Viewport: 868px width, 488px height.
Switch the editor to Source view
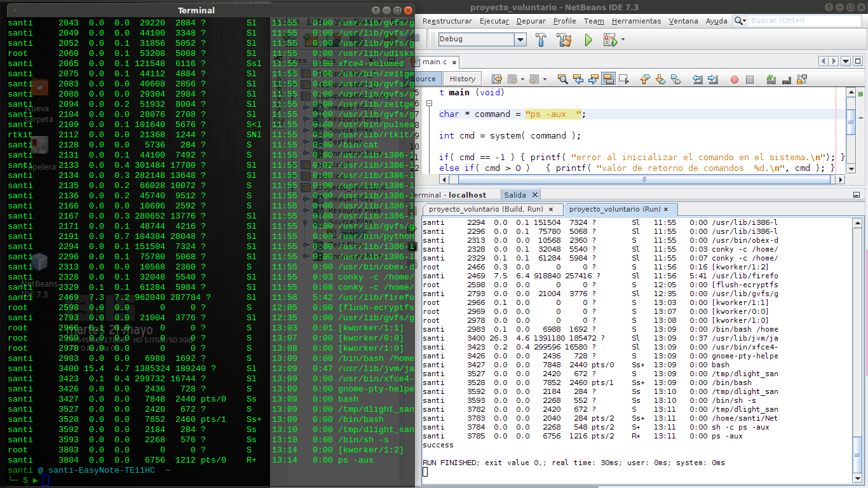pos(424,79)
